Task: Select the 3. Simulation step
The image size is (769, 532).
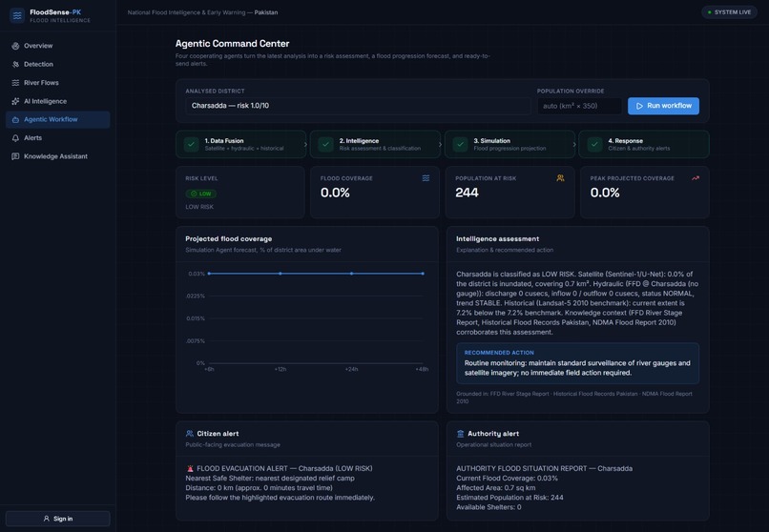Action: (x=509, y=145)
